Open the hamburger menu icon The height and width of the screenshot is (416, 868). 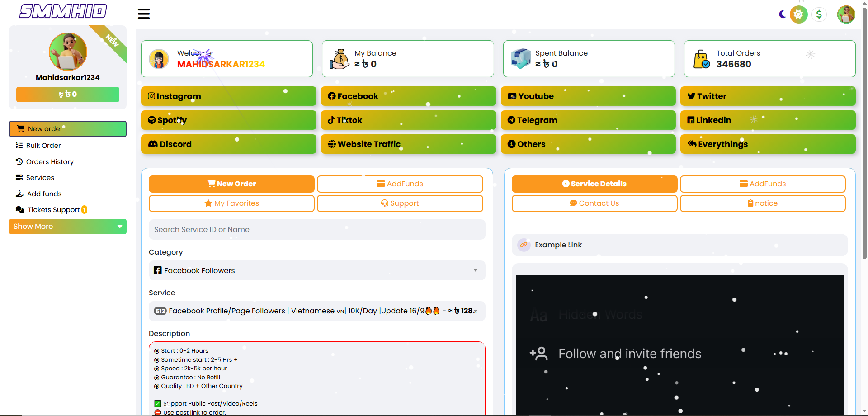tap(144, 14)
